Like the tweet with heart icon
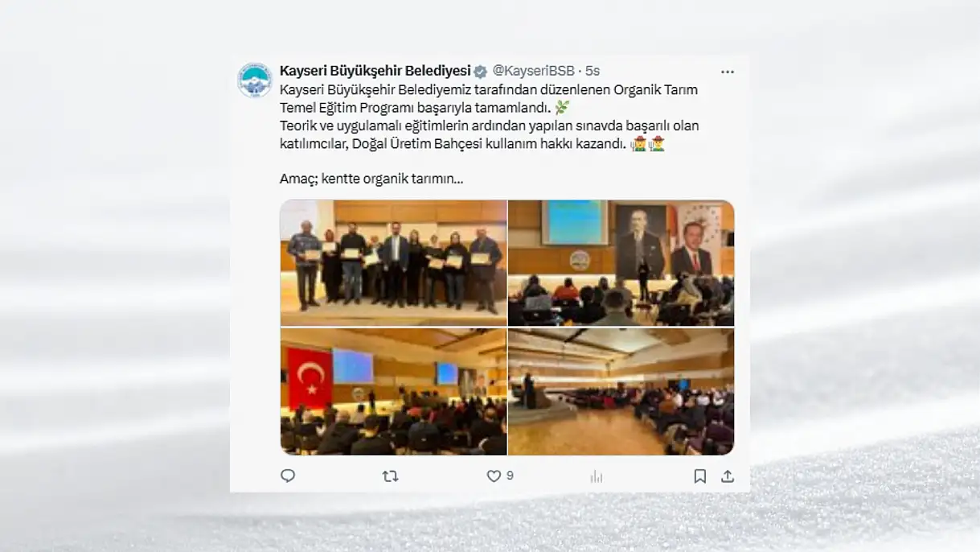 click(494, 476)
